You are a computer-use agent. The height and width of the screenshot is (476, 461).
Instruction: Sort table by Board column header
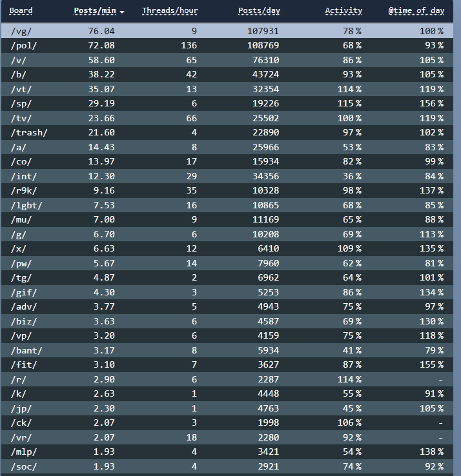tap(21, 10)
